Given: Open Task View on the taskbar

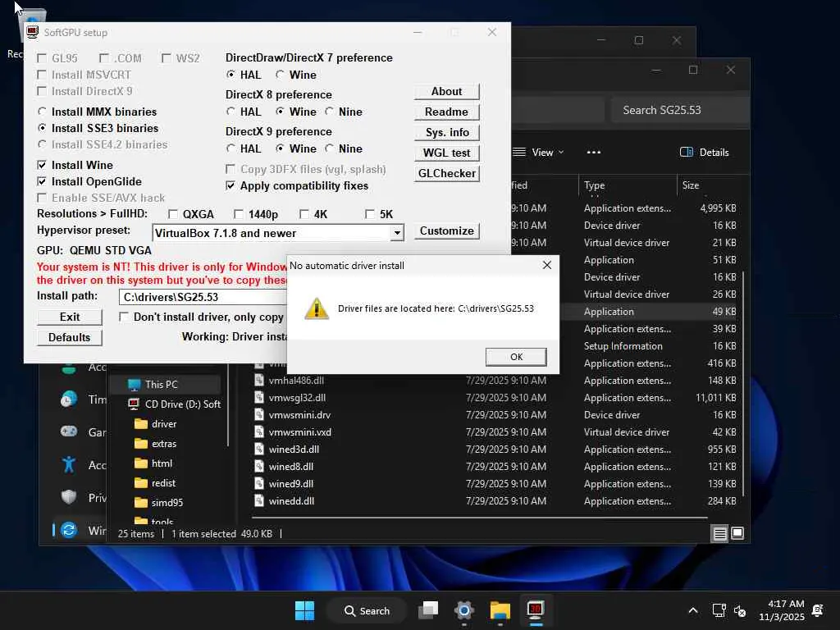Looking at the screenshot, I should pos(428,610).
